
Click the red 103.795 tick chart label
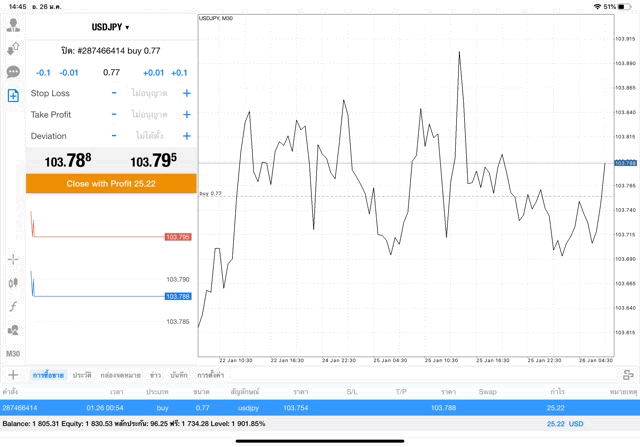[x=178, y=237]
